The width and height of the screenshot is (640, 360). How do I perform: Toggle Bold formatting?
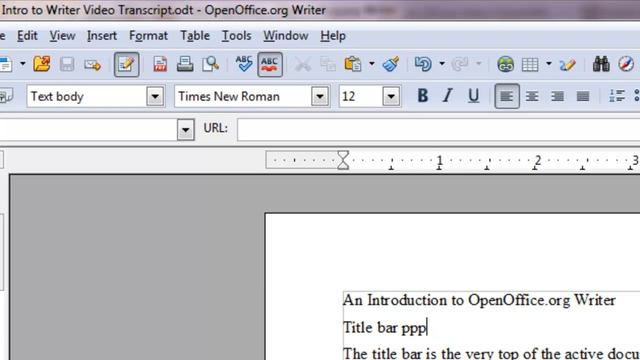coord(423,96)
